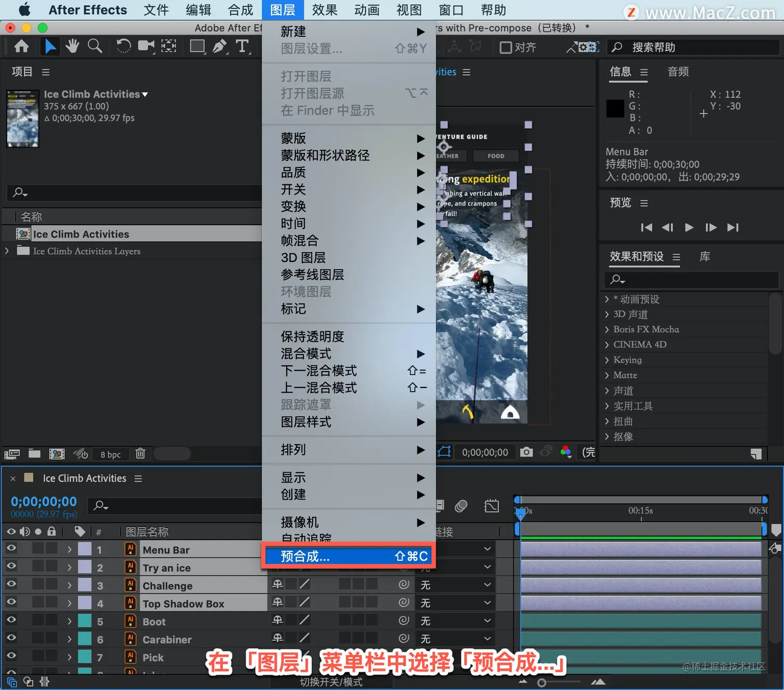Expand the 动画预设 effects category
Image resolution: width=784 pixels, height=690 pixels.
click(607, 299)
